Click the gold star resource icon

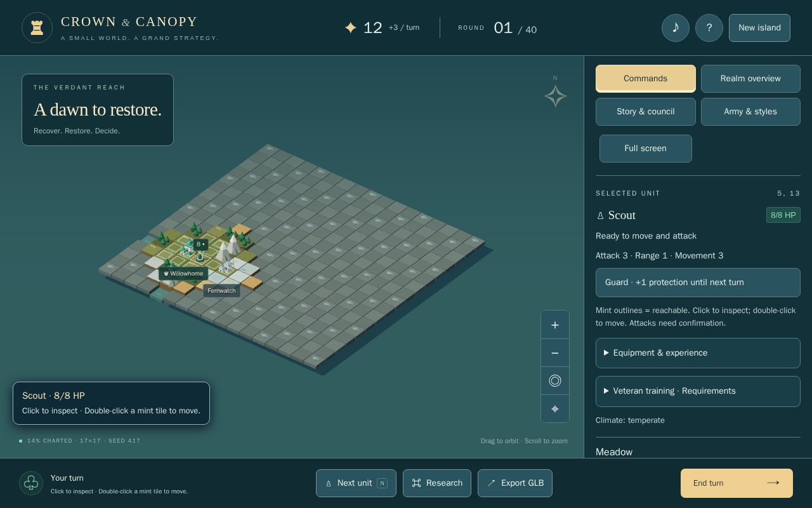(350, 28)
